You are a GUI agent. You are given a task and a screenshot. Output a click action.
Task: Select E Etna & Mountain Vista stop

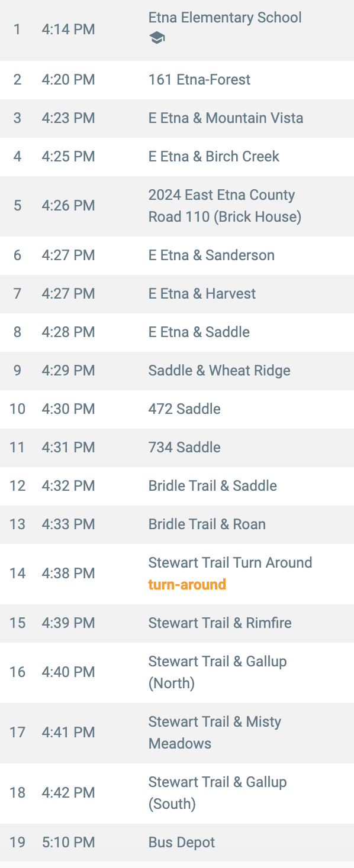[177, 118]
